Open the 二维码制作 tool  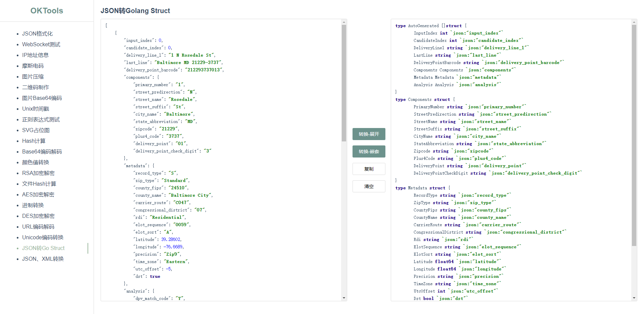tap(35, 87)
